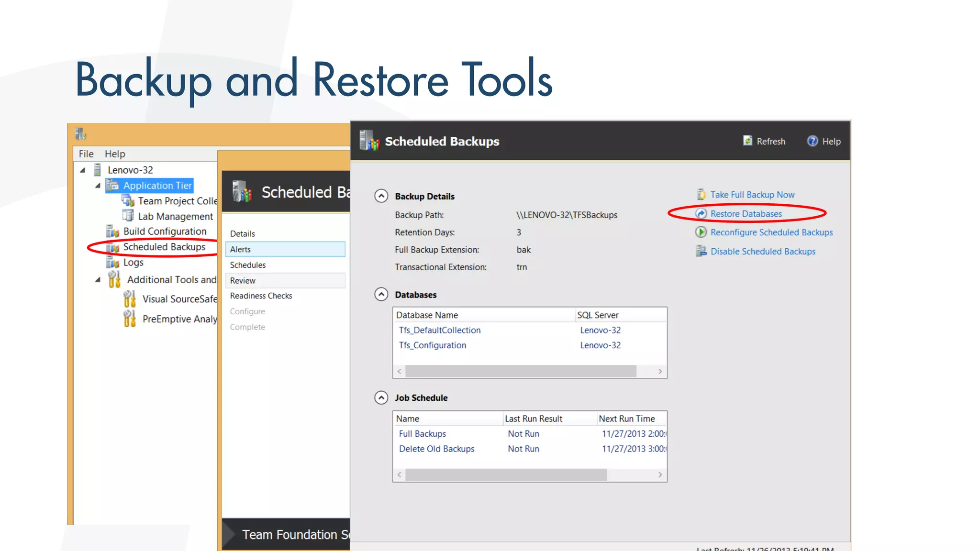Click the Take Full Backup Now icon
The height and width of the screenshot is (551, 980).
(x=701, y=195)
